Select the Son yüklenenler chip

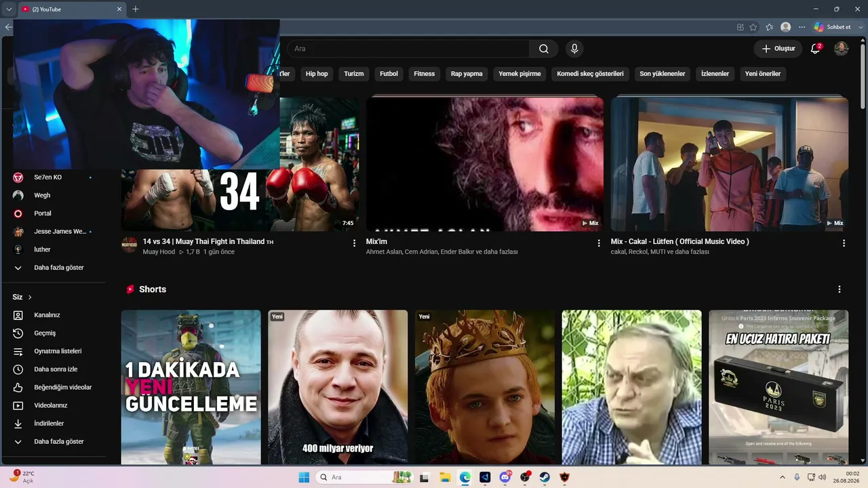coord(663,74)
